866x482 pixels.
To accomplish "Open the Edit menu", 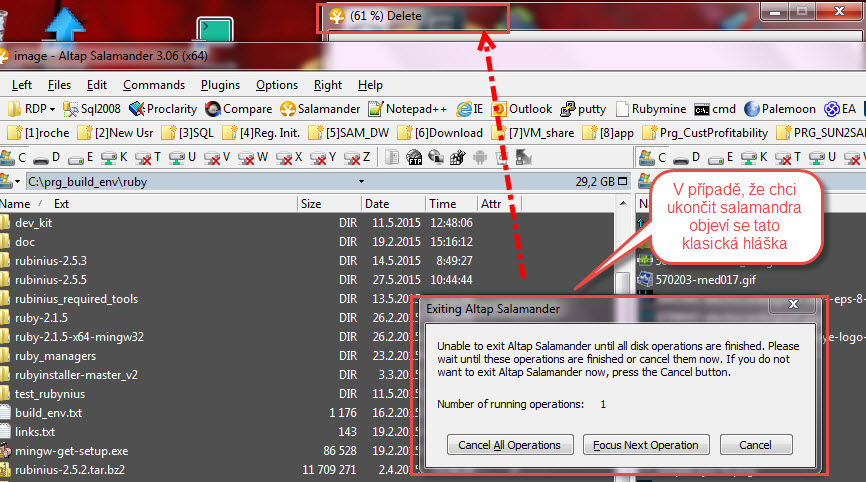I will coord(97,85).
